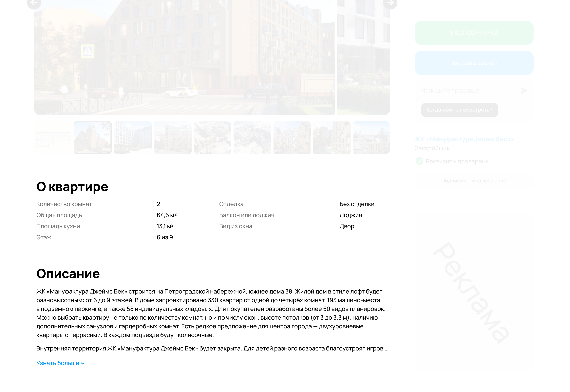The image size is (570, 392).
Task: Click the 'Застройщик' label under seller name
Action: tap(432, 148)
